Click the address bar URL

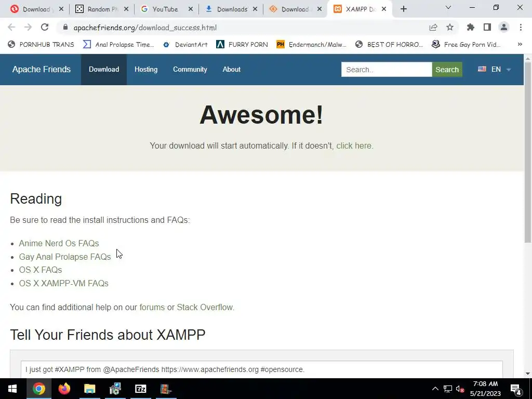145,28
